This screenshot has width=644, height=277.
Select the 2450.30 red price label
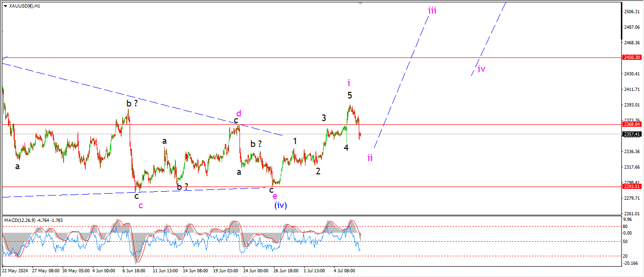tap(631, 57)
